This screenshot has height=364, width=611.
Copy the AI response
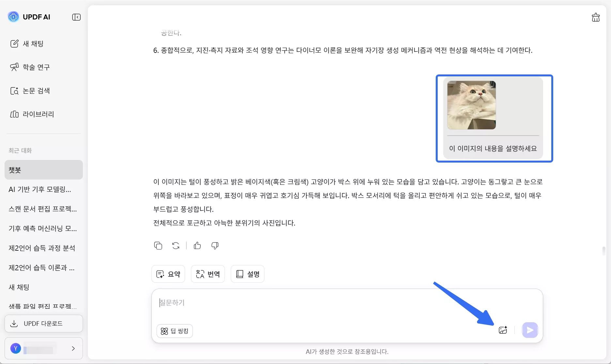pyautogui.click(x=158, y=245)
